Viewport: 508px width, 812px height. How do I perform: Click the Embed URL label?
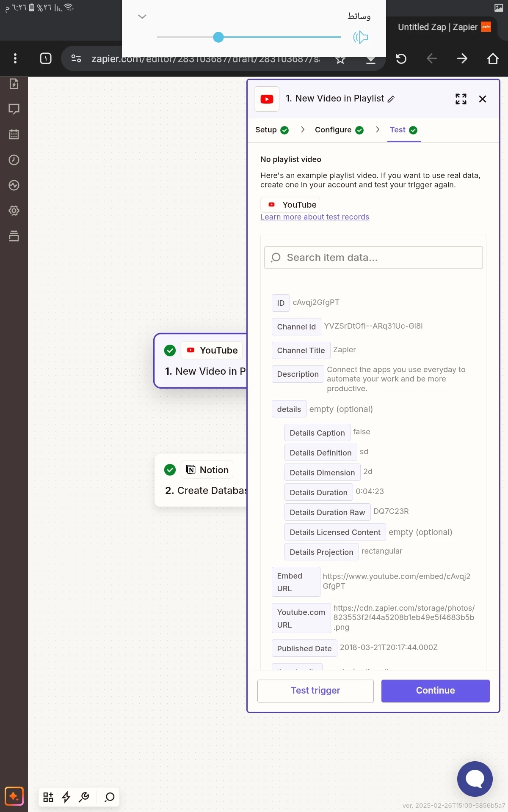(296, 582)
